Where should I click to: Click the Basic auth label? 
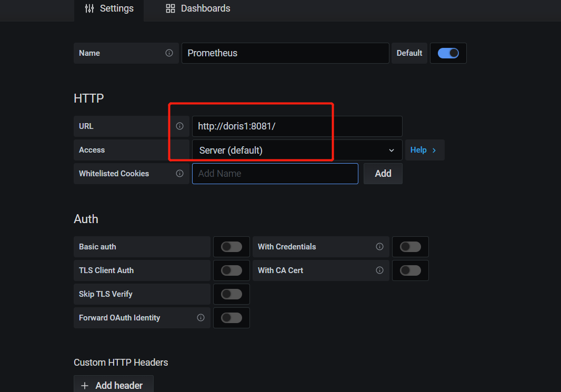(x=97, y=247)
